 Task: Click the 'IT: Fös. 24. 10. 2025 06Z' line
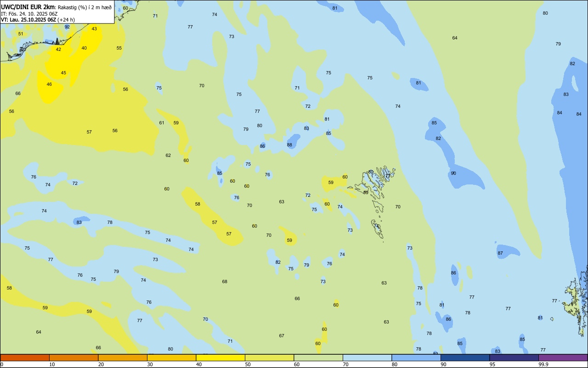point(29,14)
